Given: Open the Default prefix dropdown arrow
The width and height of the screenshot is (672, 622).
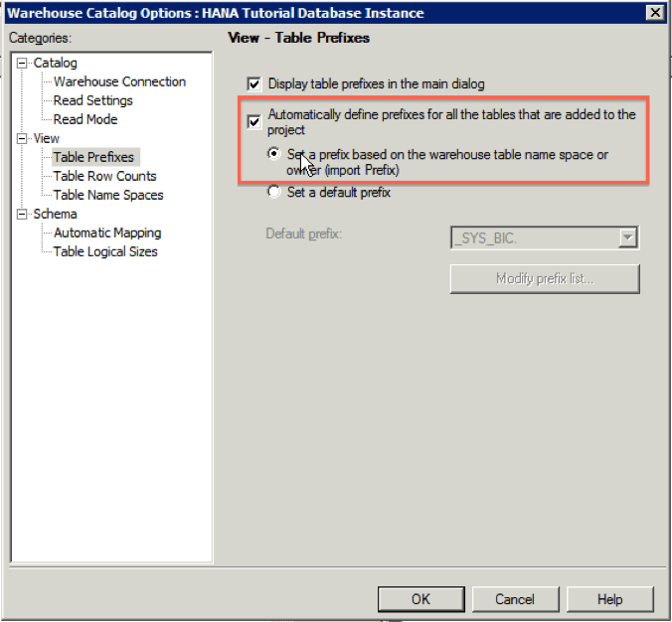Looking at the screenshot, I should 627,237.
